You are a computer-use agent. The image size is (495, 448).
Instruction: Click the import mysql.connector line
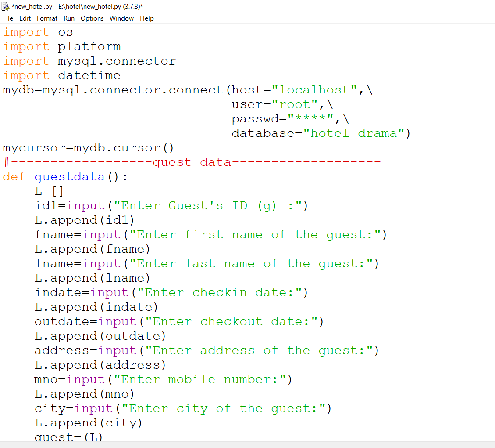coord(88,61)
